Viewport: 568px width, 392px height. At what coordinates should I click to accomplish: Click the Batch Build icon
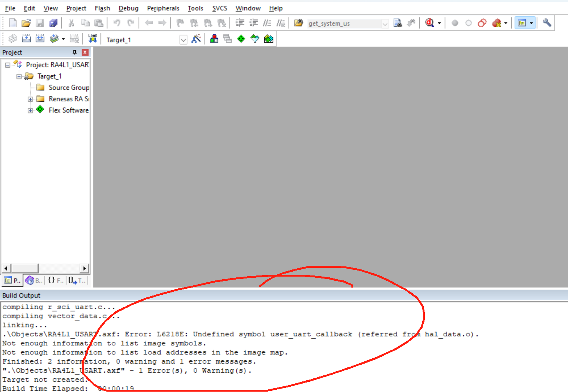click(54, 39)
